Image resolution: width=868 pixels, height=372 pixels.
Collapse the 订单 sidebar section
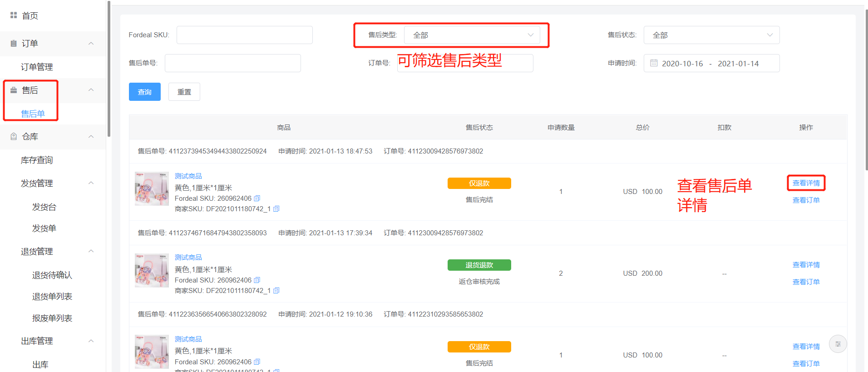tap(91, 44)
